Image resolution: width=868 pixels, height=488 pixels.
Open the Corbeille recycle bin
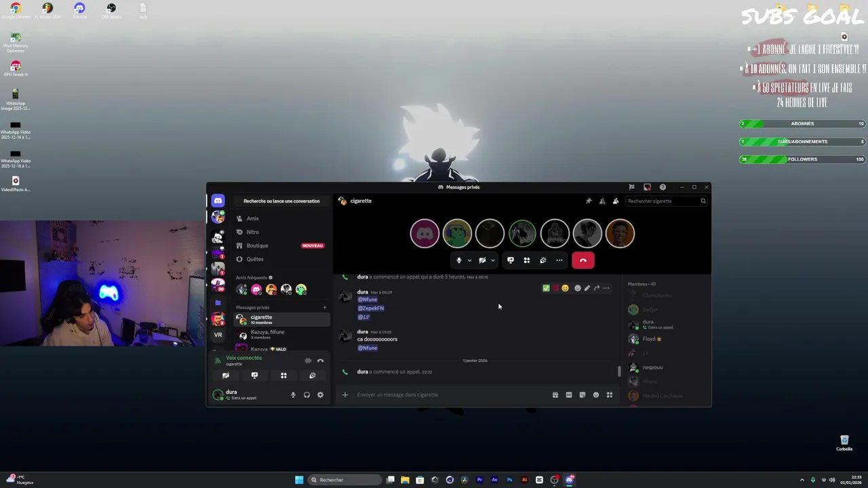click(x=844, y=443)
